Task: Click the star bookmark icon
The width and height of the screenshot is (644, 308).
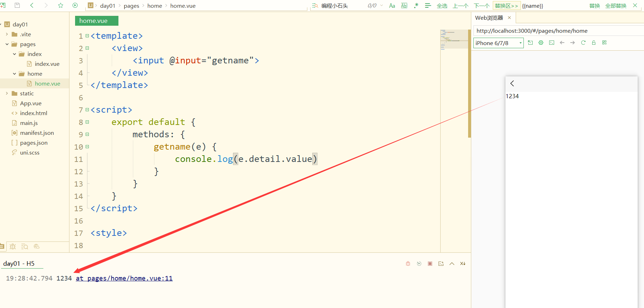Action: point(61,5)
